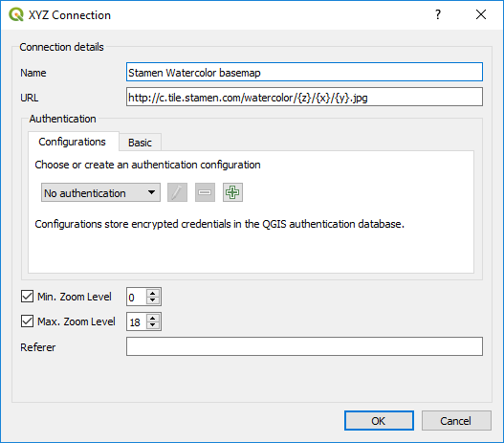Confirm with the OK button
The width and height of the screenshot is (504, 443).
(379, 420)
